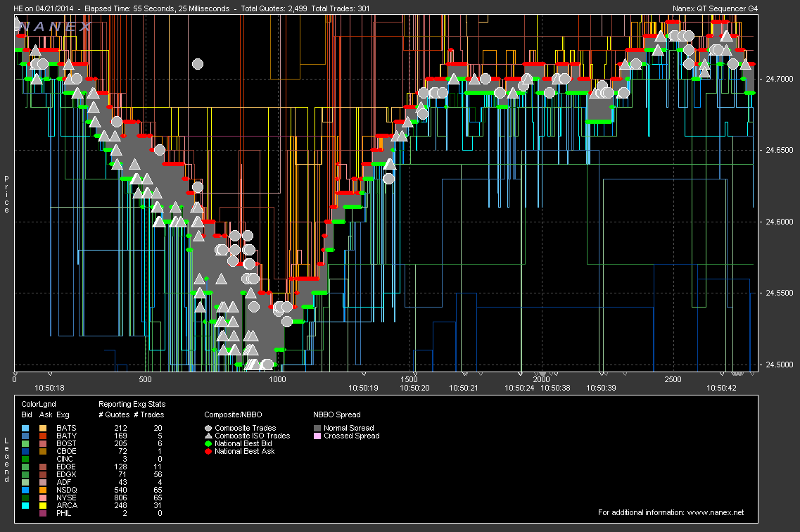Click the NYSE exchange name in legend
Image resolution: width=800 pixels, height=532 pixels.
tap(66, 498)
